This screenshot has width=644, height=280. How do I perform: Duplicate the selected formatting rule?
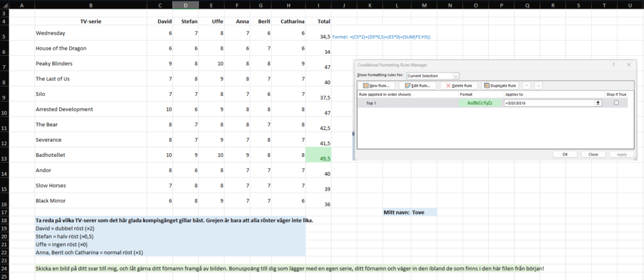pyautogui.click(x=500, y=85)
